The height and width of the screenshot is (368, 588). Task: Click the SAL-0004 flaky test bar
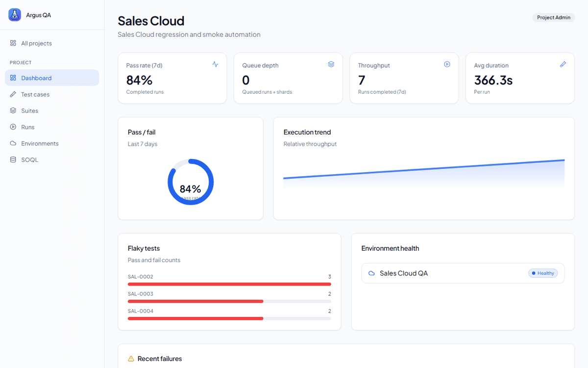click(229, 318)
